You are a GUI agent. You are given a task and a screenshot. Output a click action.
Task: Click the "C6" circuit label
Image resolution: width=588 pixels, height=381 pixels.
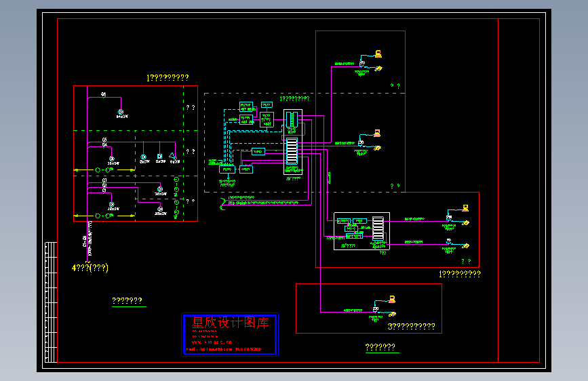104,94
